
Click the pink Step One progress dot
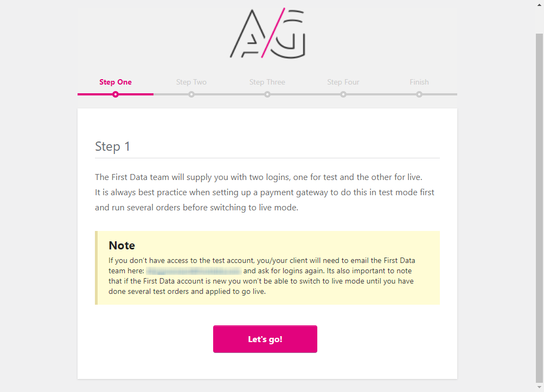[x=116, y=94]
